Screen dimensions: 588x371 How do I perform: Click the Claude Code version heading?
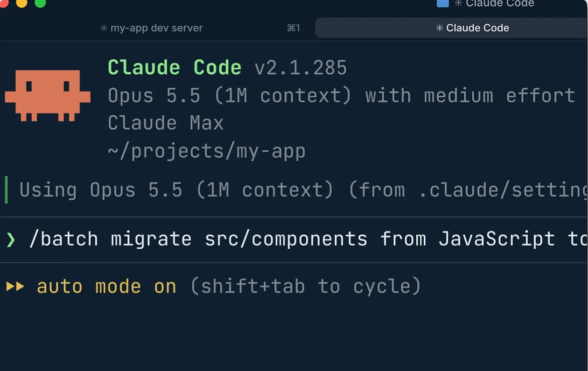coord(228,68)
